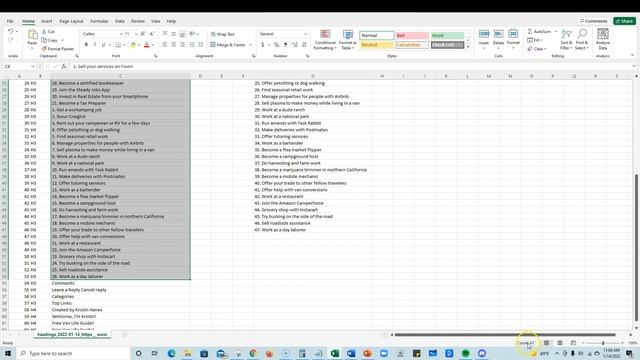Switch to the Page Layout tab
The height and width of the screenshot is (360, 640).
(x=71, y=21)
